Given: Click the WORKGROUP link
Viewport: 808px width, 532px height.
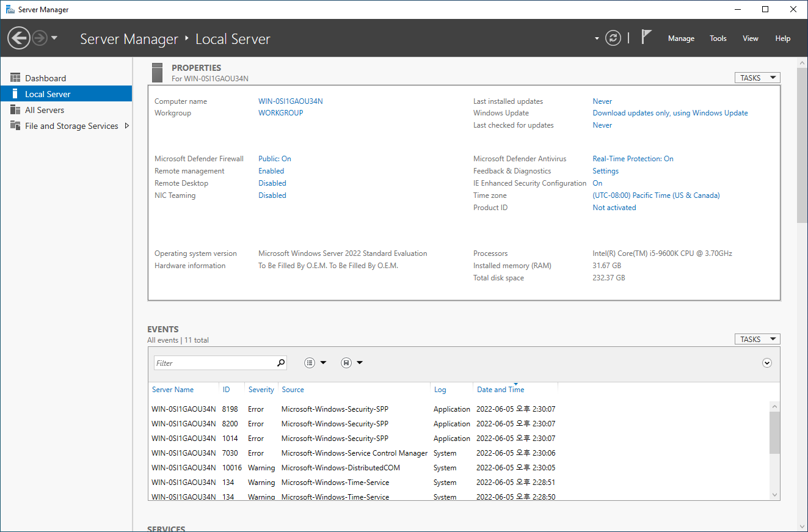Looking at the screenshot, I should 281,113.
